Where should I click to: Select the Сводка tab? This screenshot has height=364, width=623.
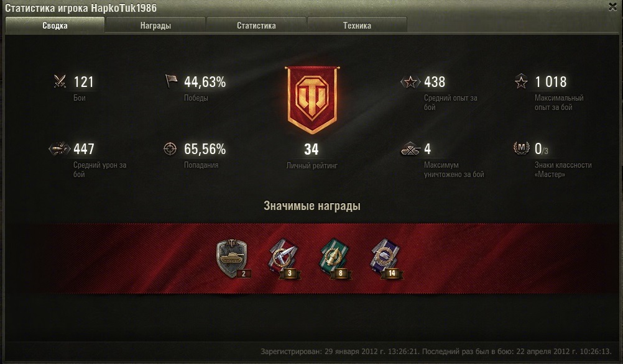click(x=55, y=25)
